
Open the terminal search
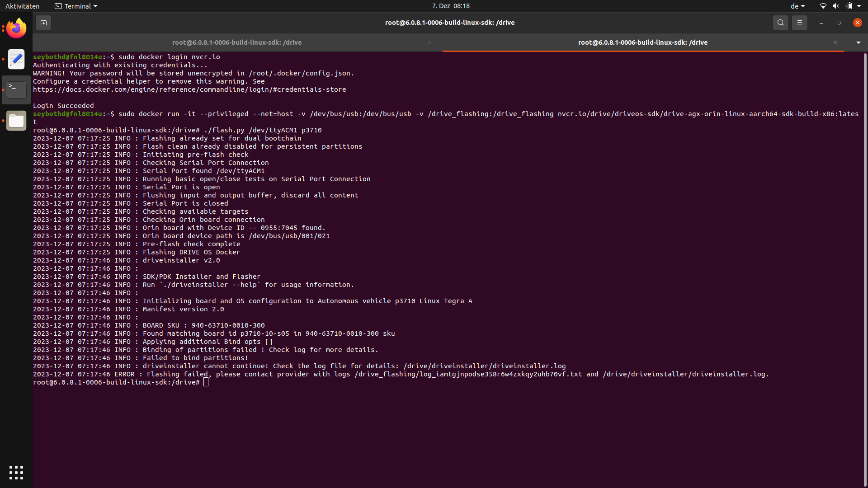(780, 22)
